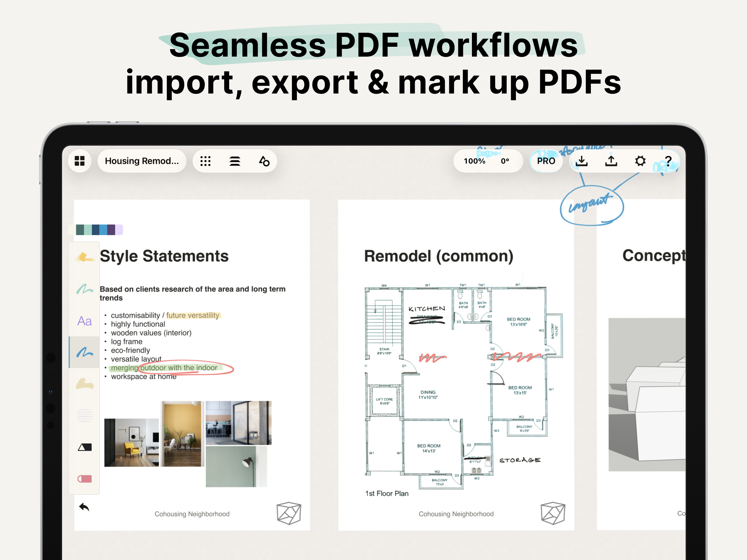Open settings via the gear icon
This screenshot has width=747, height=560.
tap(640, 161)
